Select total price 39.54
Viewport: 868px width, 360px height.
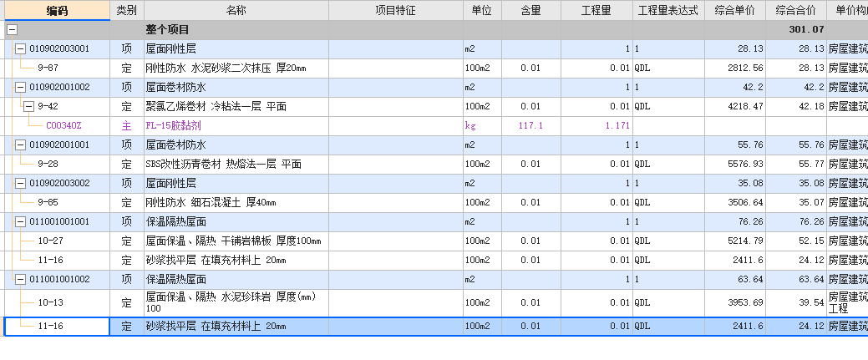coord(796,302)
